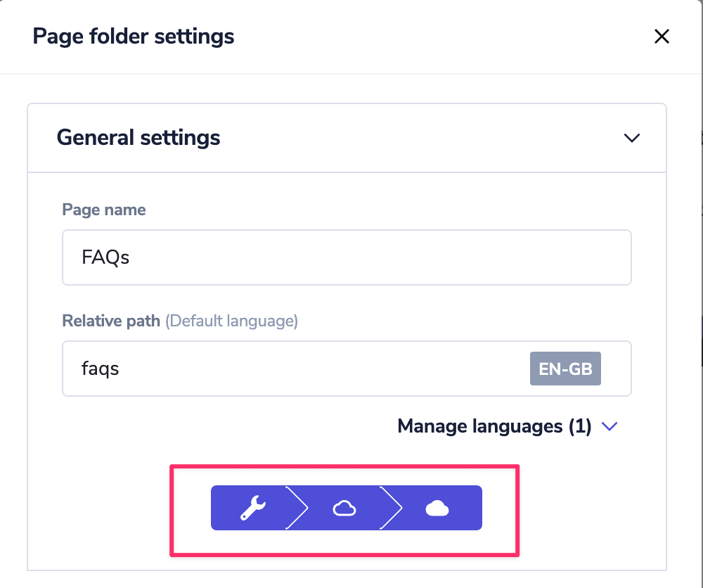Click the Page folder settings title
This screenshot has height=588, width=703.
coord(134,36)
